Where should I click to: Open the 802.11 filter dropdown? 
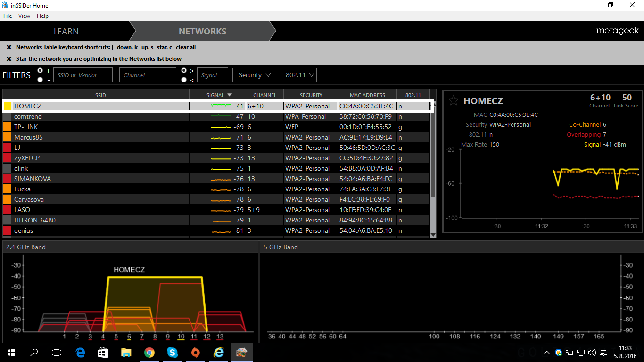pos(298,75)
